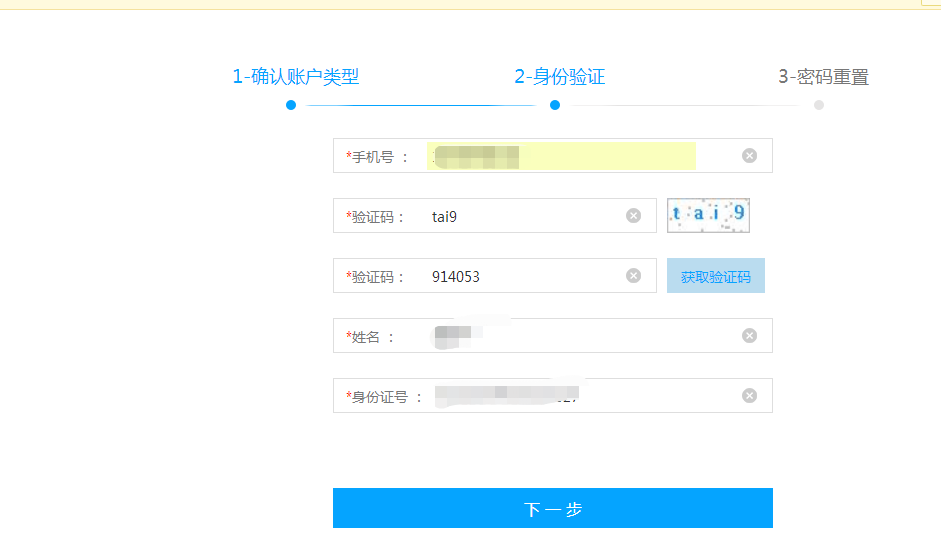Viewport: 941px width, 552px height.
Task: Click the 下一步 button
Action: coord(553,508)
